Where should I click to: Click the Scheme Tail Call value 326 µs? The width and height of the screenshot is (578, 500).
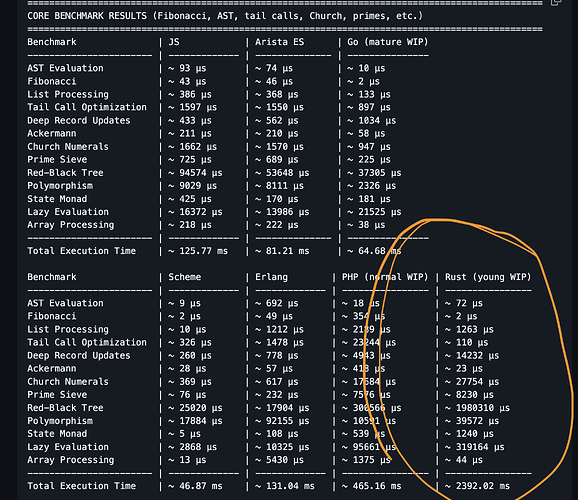(190, 343)
